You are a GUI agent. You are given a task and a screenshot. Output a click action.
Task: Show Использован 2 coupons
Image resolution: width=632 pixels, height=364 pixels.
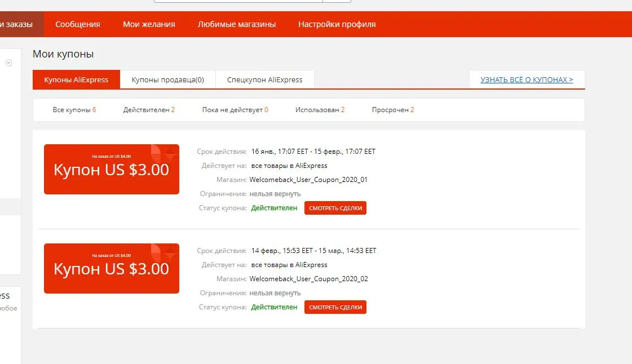click(320, 110)
